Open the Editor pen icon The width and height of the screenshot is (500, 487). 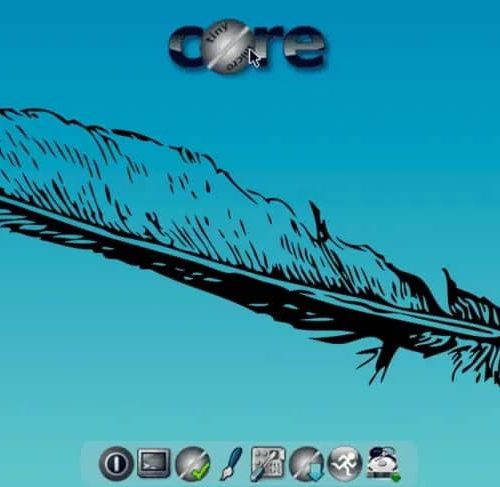coord(231,464)
